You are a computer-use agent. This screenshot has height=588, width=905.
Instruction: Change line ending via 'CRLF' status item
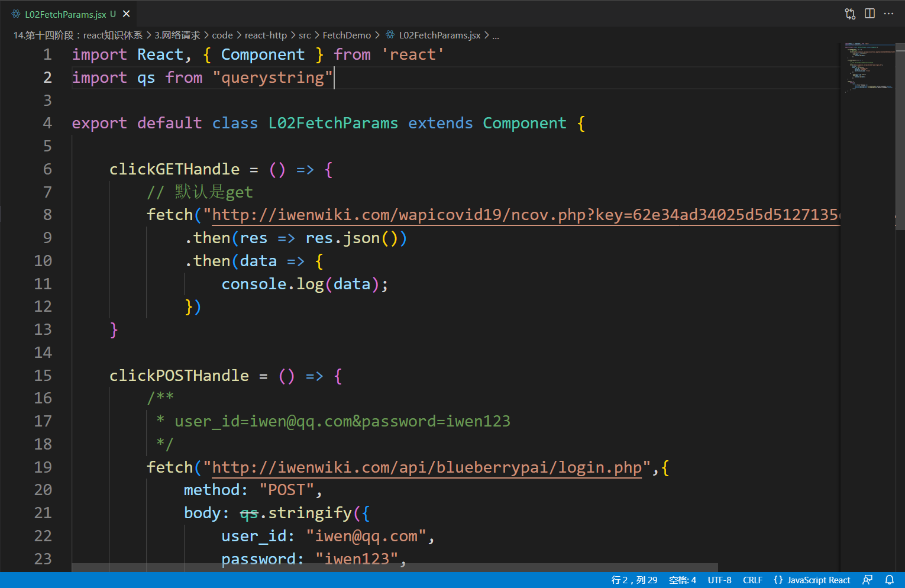pyautogui.click(x=752, y=580)
